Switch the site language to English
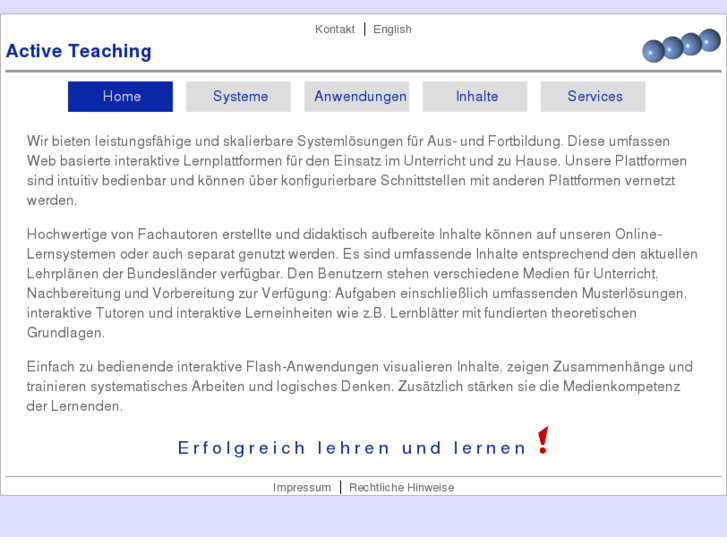 pos(392,29)
